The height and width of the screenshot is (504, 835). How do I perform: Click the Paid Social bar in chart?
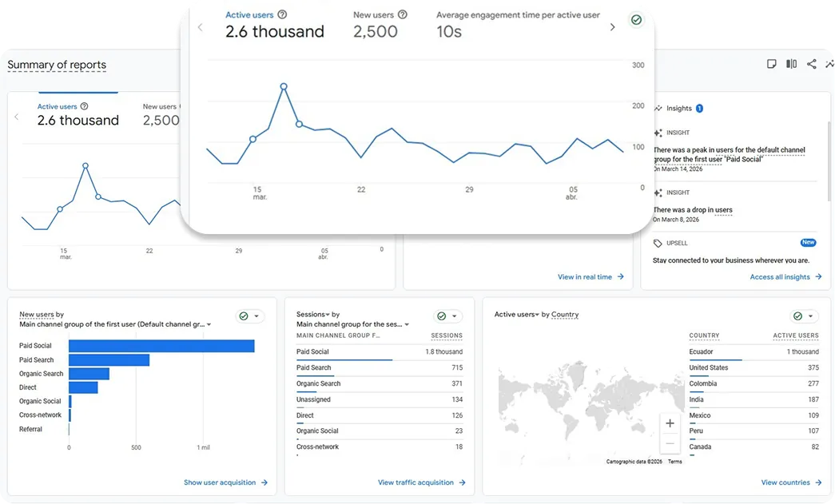[161, 346]
